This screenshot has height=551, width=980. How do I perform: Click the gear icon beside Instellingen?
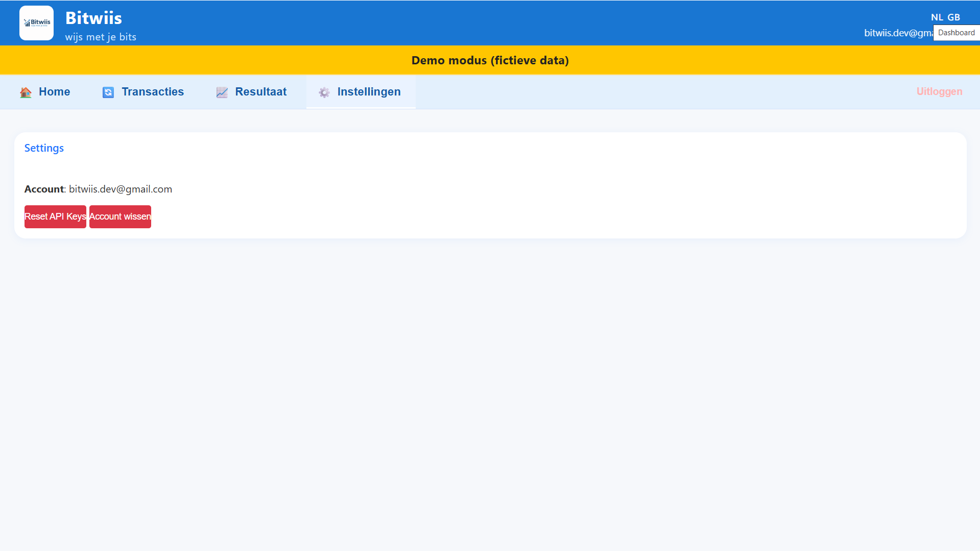pos(324,92)
